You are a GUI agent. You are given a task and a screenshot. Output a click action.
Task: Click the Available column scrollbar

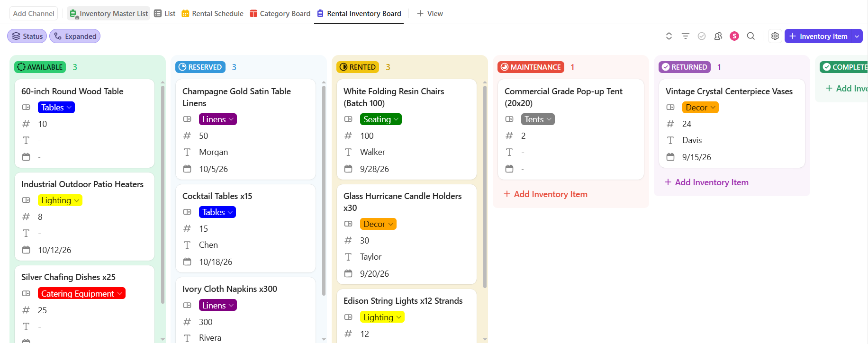(163, 194)
